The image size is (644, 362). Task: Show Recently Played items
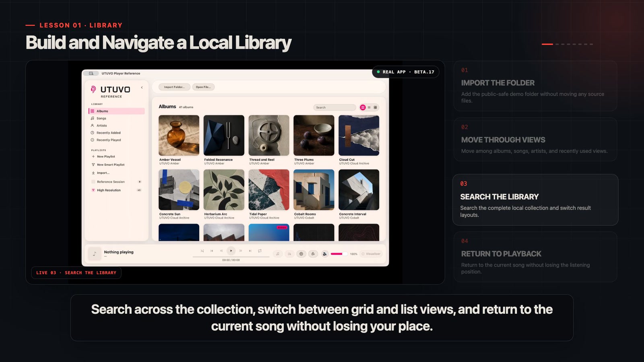[116, 140]
